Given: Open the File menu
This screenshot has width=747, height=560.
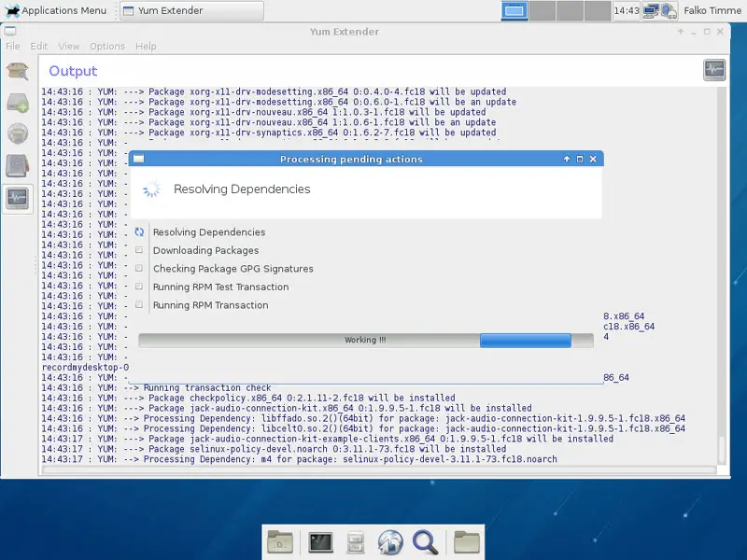Looking at the screenshot, I should point(13,46).
